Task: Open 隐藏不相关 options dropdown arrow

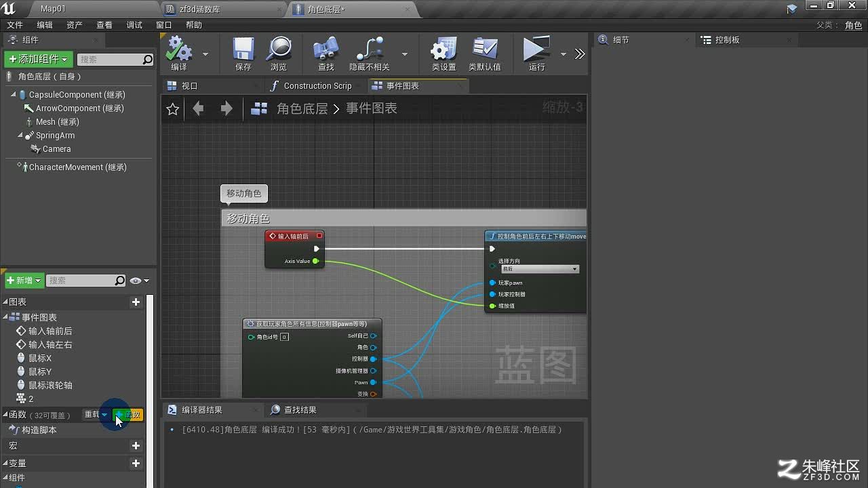Action: coord(405,54)
